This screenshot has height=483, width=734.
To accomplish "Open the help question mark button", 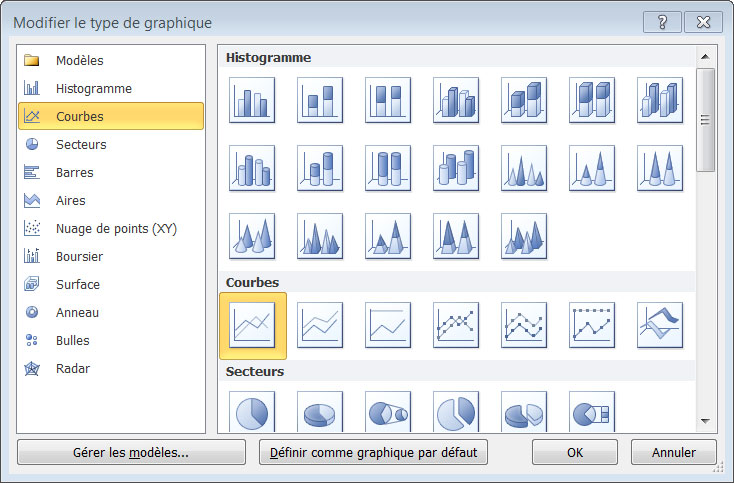I will (x=662, y=22).
